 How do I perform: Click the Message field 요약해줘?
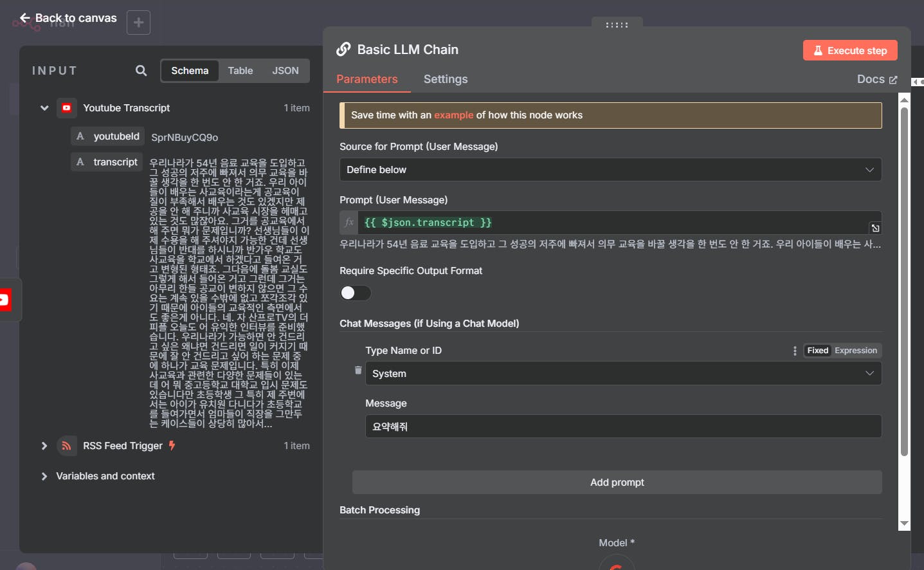tap(623, 427)
